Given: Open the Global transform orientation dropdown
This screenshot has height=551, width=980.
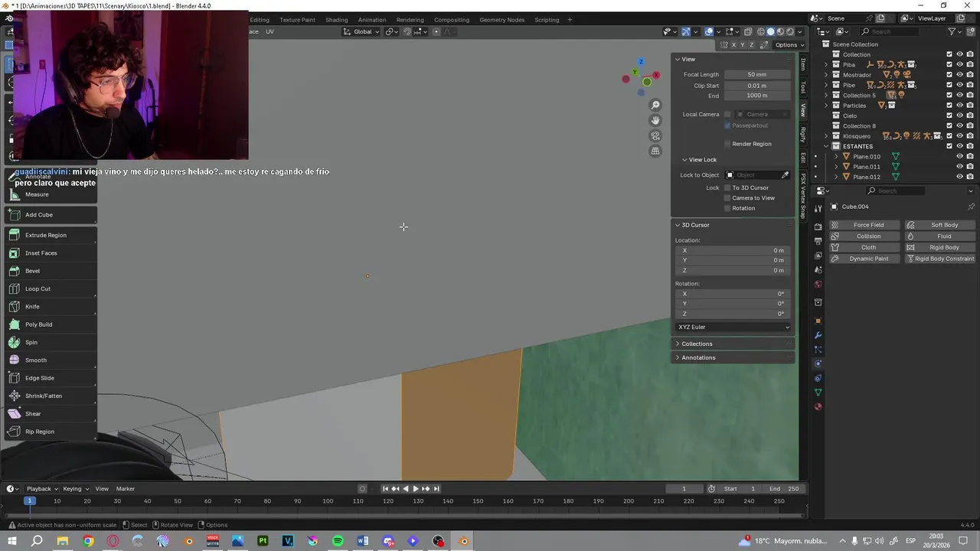Looking at the screenshot, I should pos(361,31).
